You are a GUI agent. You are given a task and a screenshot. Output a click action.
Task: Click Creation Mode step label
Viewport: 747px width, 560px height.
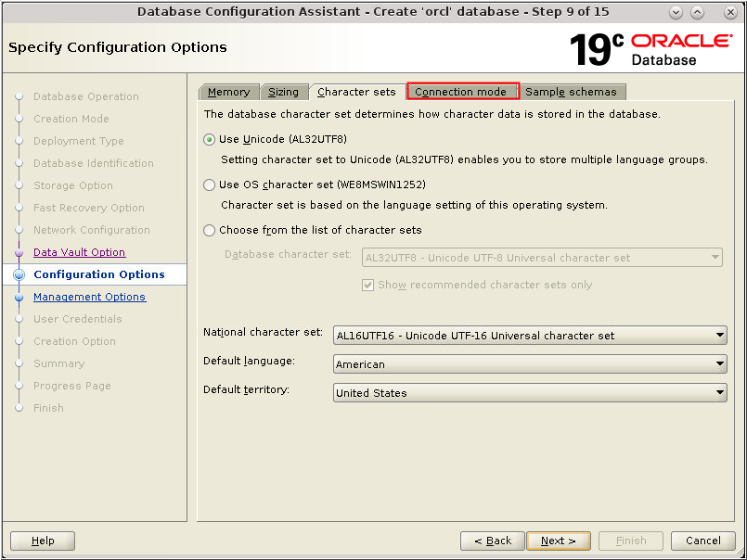pyautogui.click(x=71, y=119)
